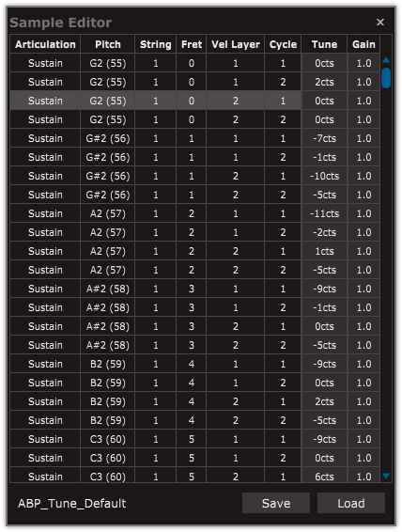Load a tuning preset
402x532 pixels.
tap(351, 503)
